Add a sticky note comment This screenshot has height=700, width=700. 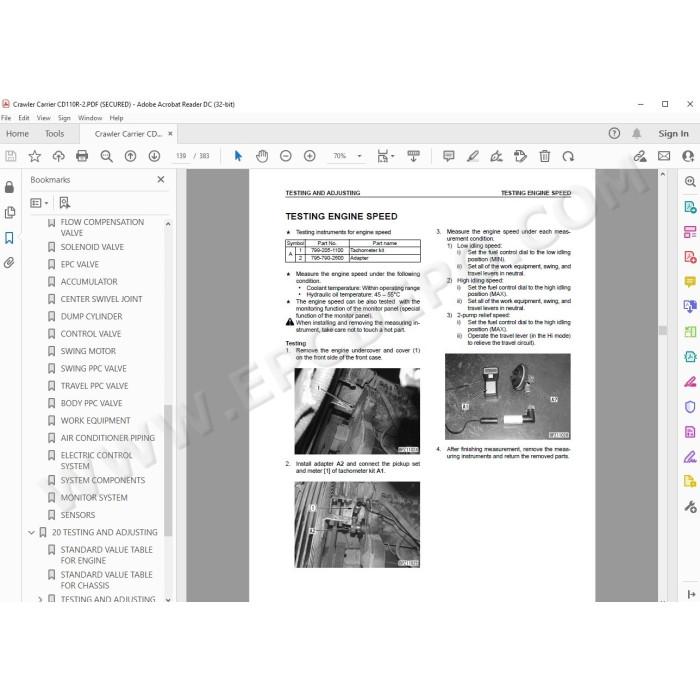pos(449,156)
